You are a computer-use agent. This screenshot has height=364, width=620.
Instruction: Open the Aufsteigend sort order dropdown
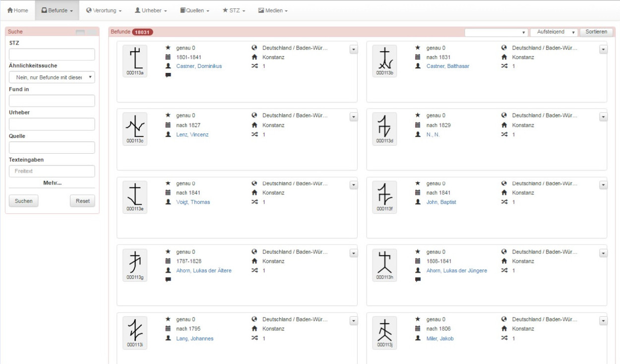[554, 32]
